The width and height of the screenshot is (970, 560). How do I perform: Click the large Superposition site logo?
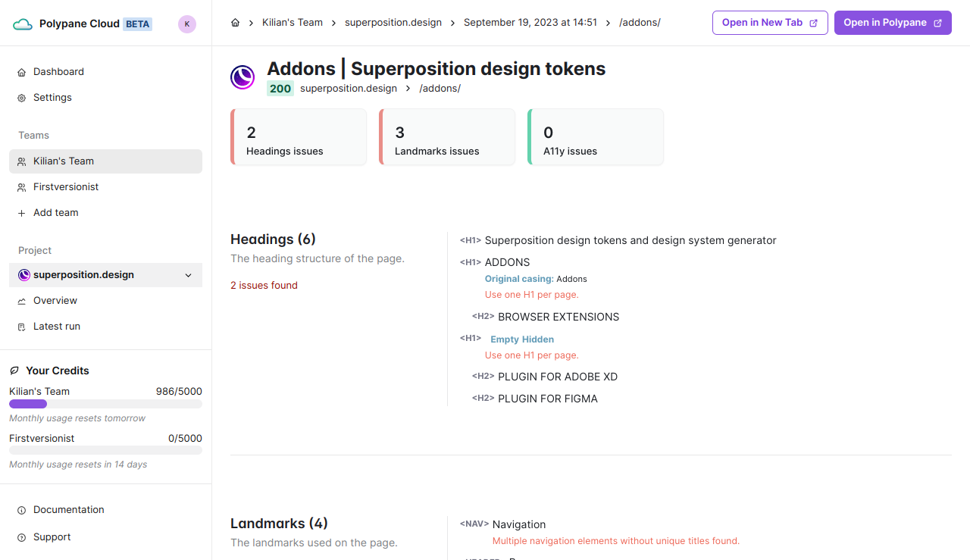click(x=242, y=77)
